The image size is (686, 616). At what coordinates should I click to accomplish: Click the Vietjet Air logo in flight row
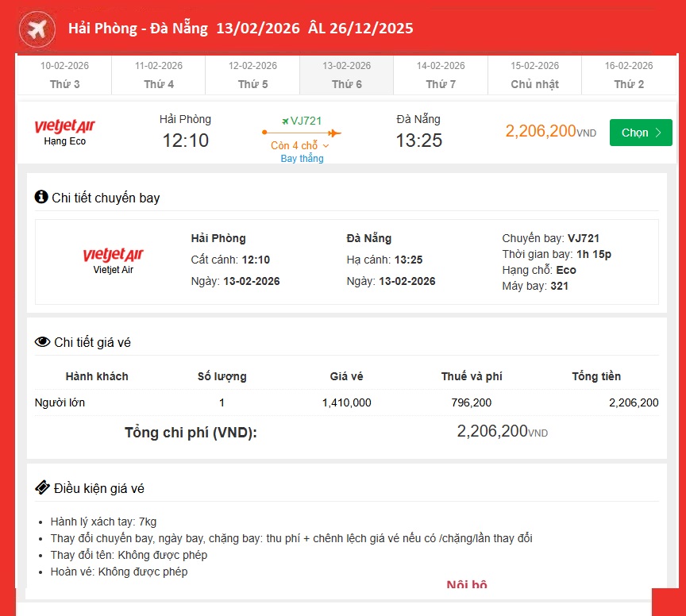[64, 127]
